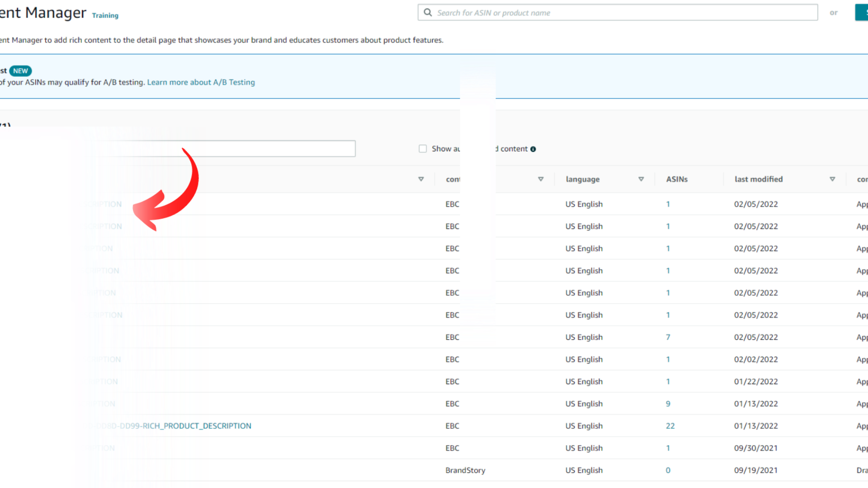The height and width of the screenshot is (488, 868).
Task: Sort by the last modified column arrow
Action: [x=832, y=179]
